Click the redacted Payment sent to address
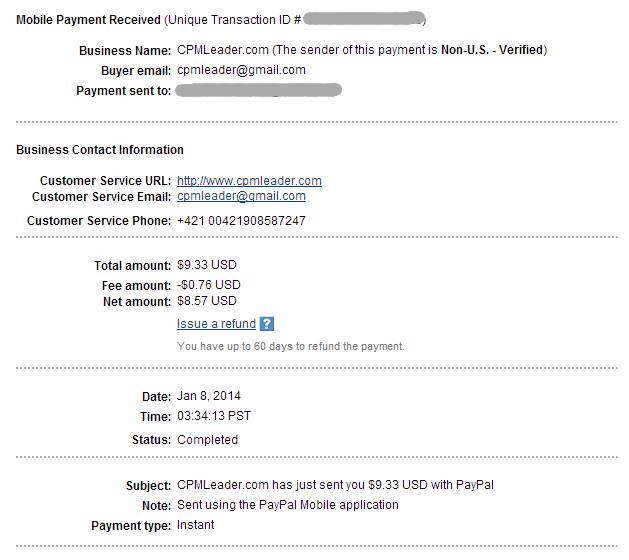Image resolution: width=629 pixels, height=560 pixels. (258, 90)
